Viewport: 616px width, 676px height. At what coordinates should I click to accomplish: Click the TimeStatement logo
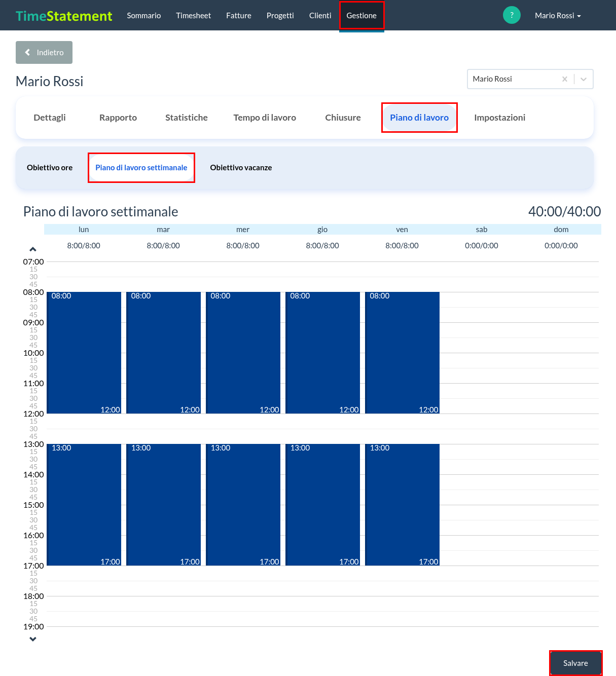click(64, 16)
